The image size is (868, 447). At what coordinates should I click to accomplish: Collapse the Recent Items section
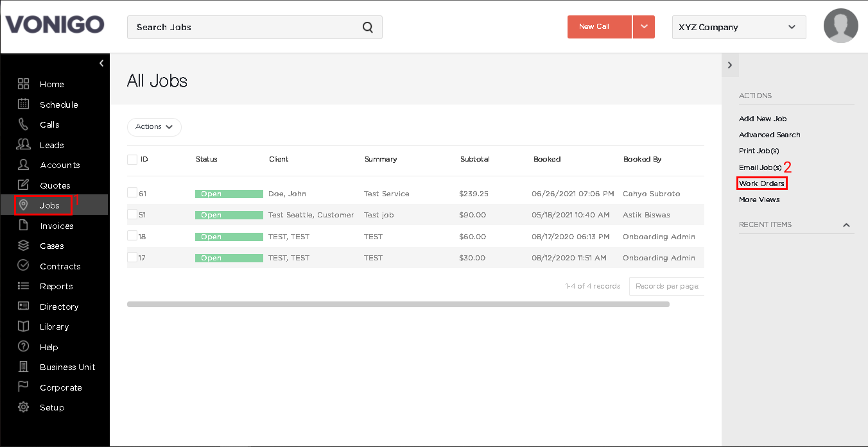(x=846, y=225)
